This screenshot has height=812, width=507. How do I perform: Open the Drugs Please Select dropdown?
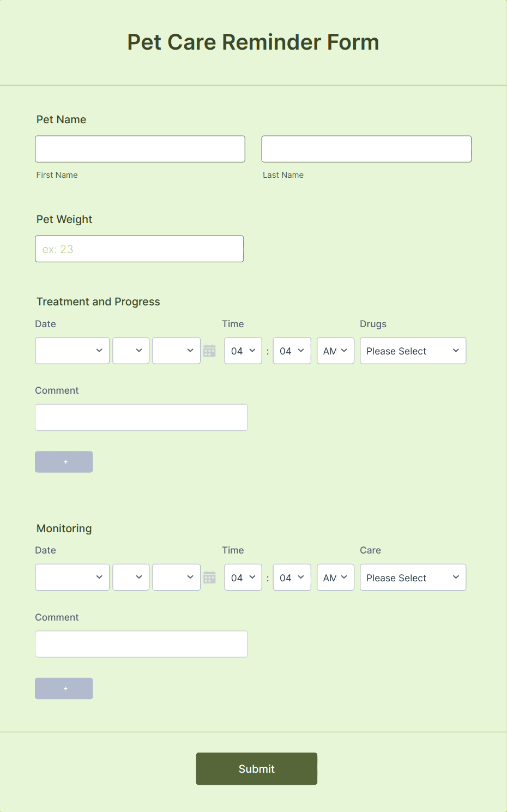pyautogui.click(x=413, y=351)
